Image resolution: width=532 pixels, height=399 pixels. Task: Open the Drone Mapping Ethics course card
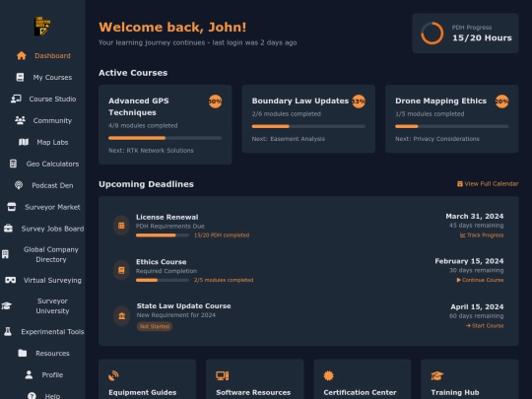(x=452, y=119)
